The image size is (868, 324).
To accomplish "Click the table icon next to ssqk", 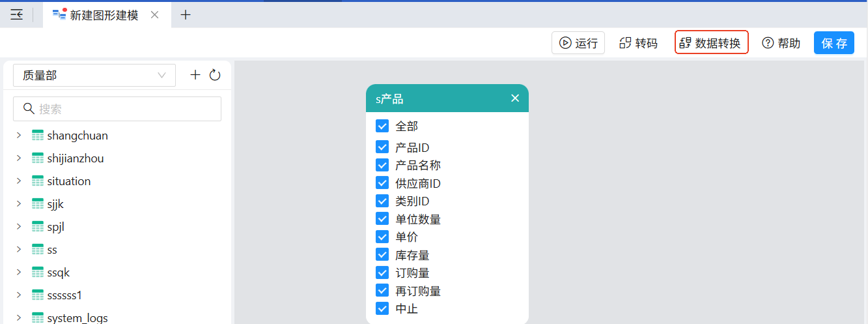I will tap(38, 272).
